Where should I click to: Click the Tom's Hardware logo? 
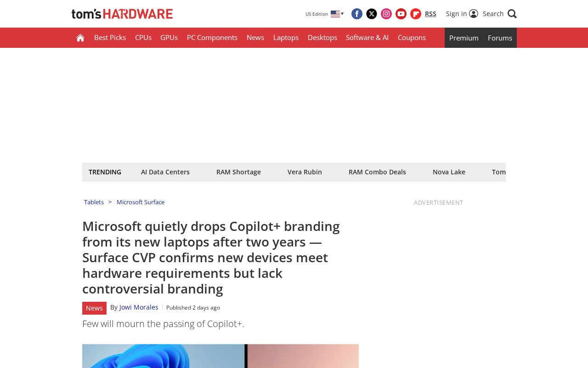click(x=122, y=14)
